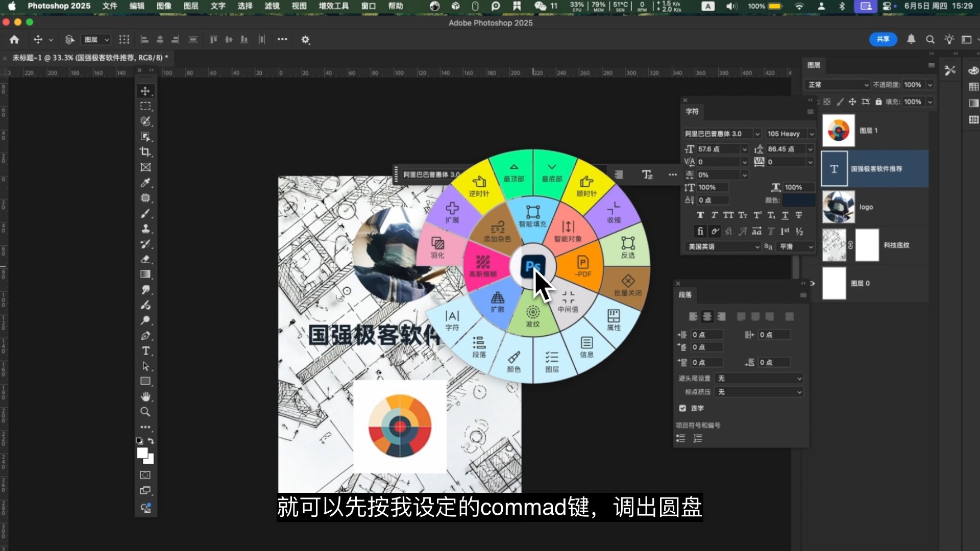
Task: Click 添加杂色 in the radial menu
Action: [497, 232]
